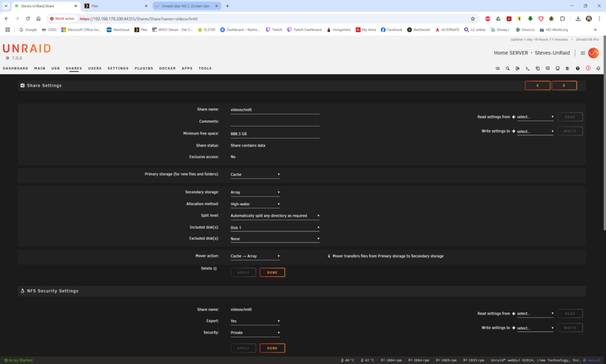Open the AdBlock Plus extension icon

point(488,19)
